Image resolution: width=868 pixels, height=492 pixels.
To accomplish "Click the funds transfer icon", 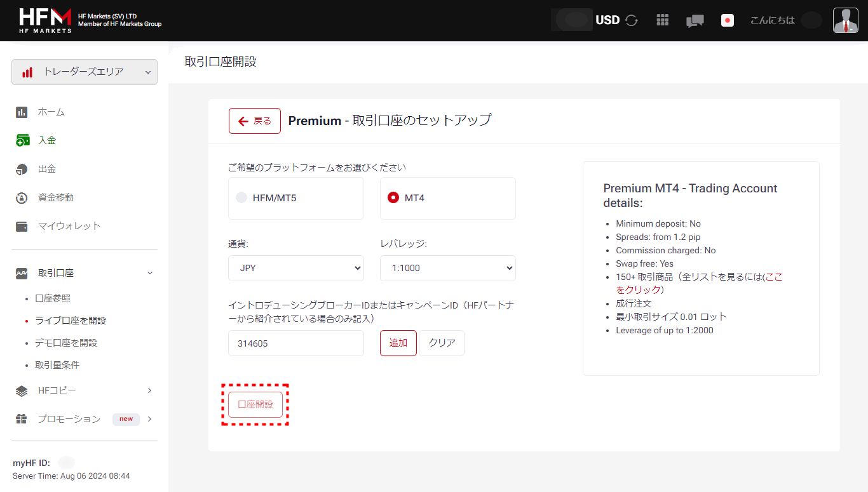I will (x=22, y=198).
